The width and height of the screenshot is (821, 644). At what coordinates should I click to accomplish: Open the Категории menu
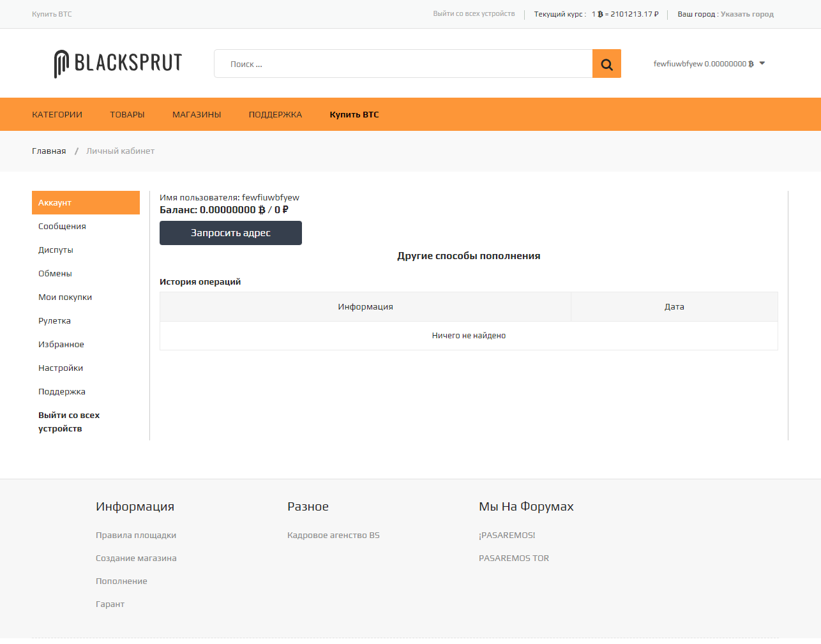(57, 115)
